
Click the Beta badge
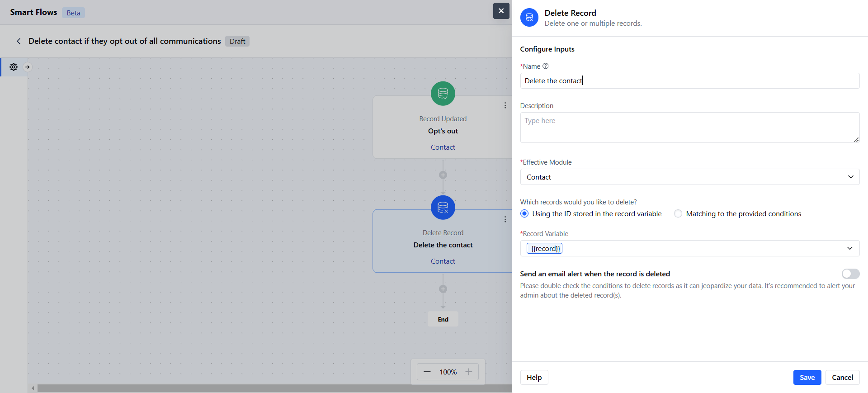(73, 13)
